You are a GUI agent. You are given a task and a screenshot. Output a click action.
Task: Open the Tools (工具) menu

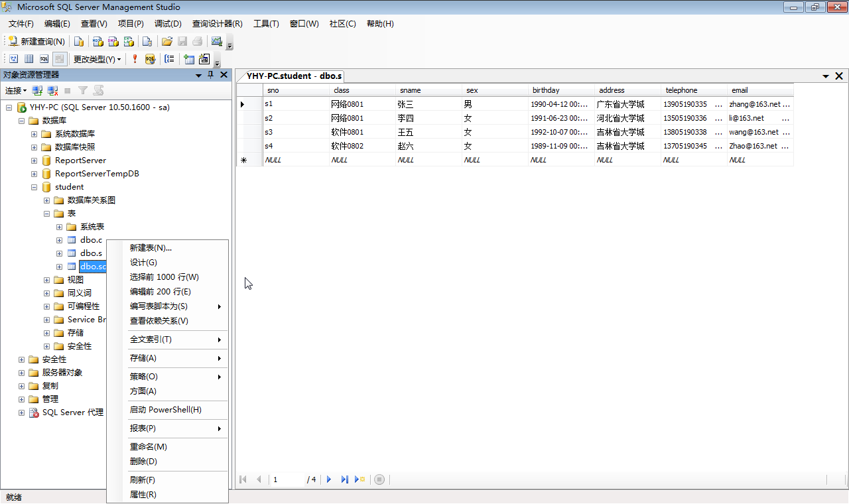(x=266, y=24)
